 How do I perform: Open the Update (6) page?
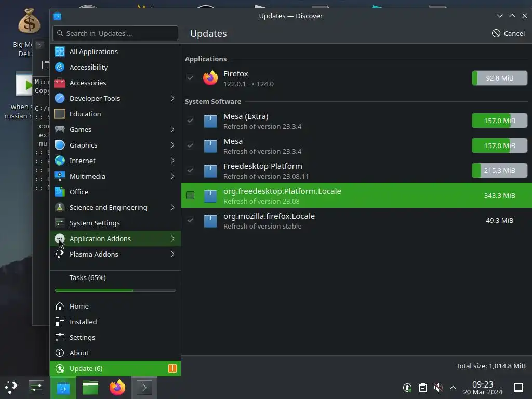[x=115, y=368]
